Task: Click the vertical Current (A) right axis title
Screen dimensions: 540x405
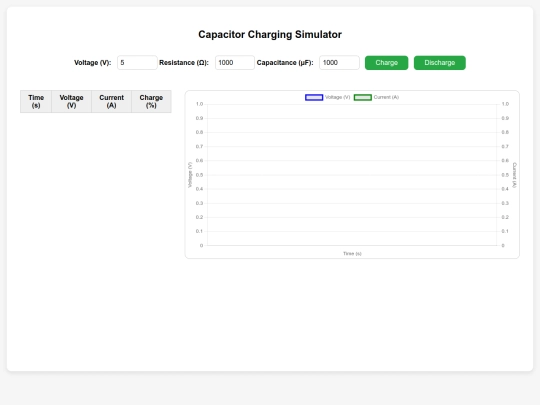Action: [514, 175]
